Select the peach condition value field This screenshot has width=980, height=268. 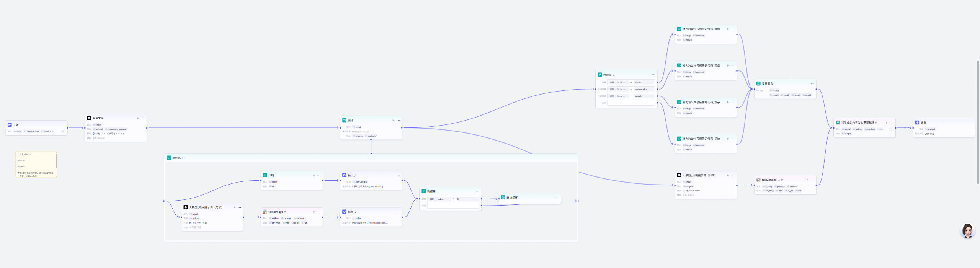tap(644, 96)
